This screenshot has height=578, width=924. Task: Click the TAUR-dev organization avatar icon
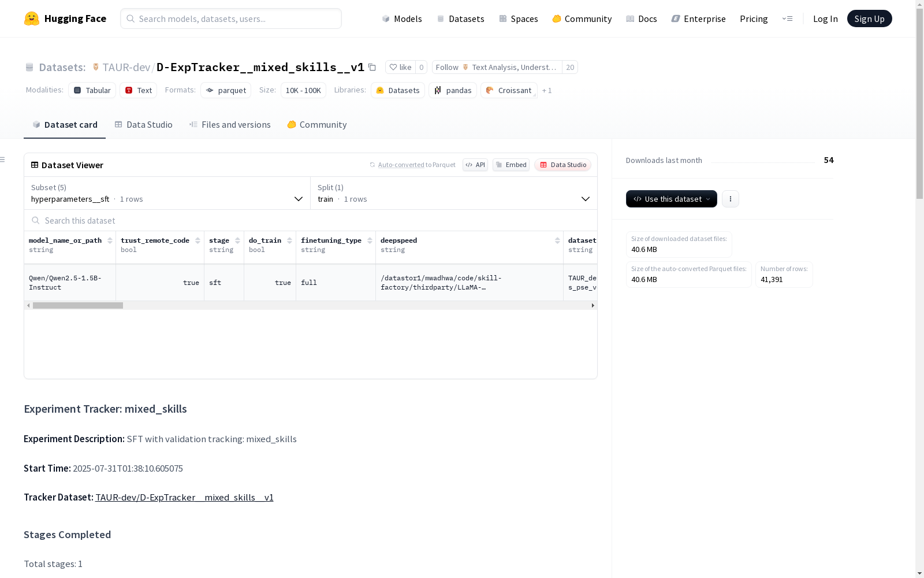[x=96, y=67]
